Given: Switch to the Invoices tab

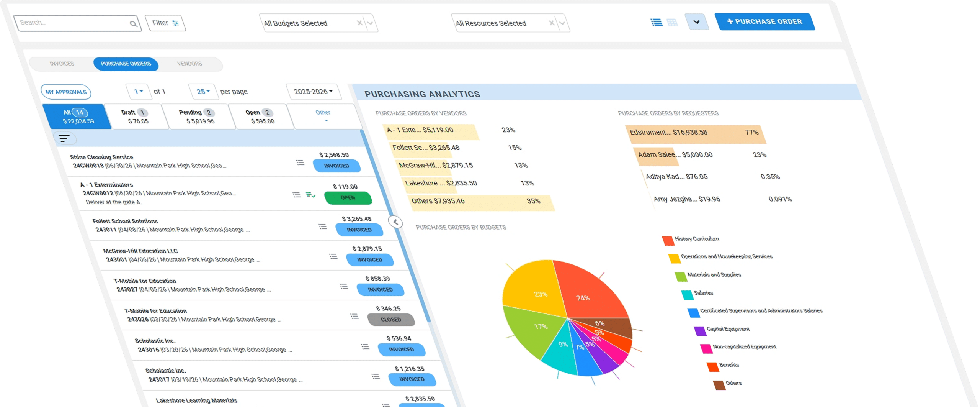Looking at the screenshot, I should click(x=62, y=64).
